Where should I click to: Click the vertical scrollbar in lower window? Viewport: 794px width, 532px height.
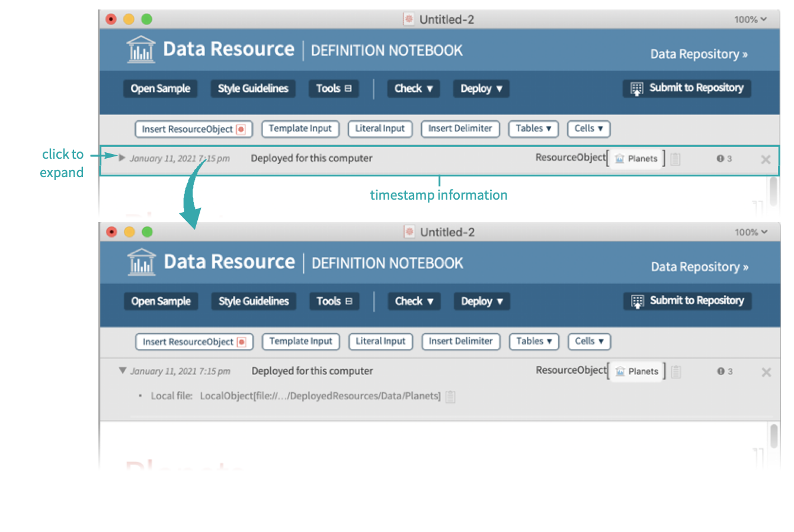tap(773, 436)
